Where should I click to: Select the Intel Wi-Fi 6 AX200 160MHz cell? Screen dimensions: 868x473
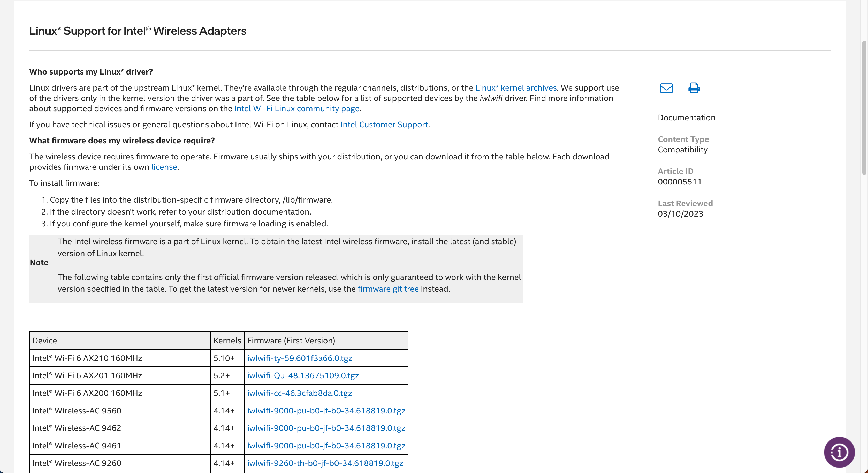120,393
